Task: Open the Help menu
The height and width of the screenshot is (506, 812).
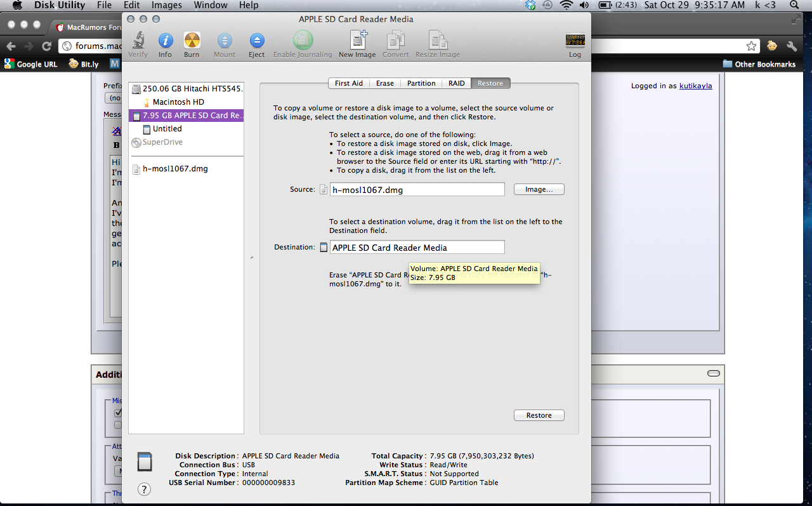Action: (x=249, y=5)
